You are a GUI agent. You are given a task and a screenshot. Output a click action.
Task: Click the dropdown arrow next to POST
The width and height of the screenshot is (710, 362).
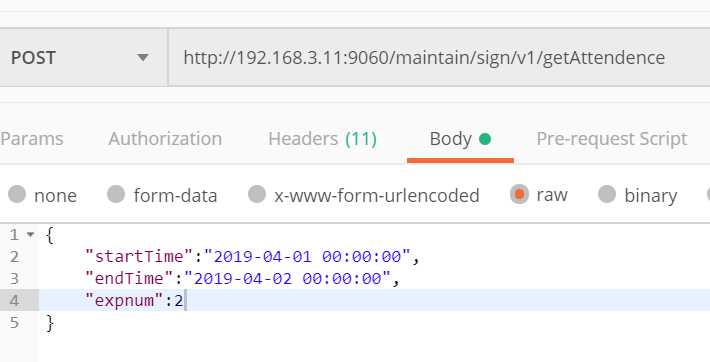[x=143, y=58]
